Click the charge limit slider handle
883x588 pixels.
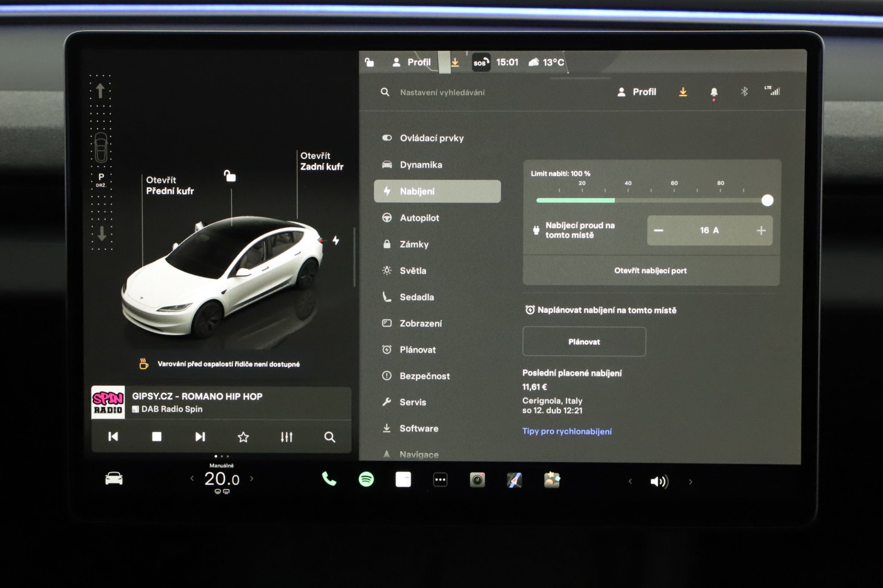[767, 200]
